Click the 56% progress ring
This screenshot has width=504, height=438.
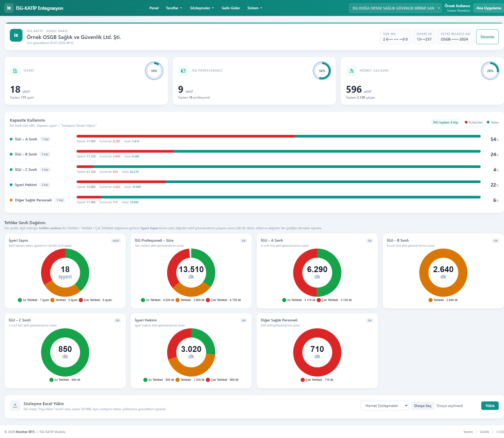pyautogui.click(x=322, y=71)
